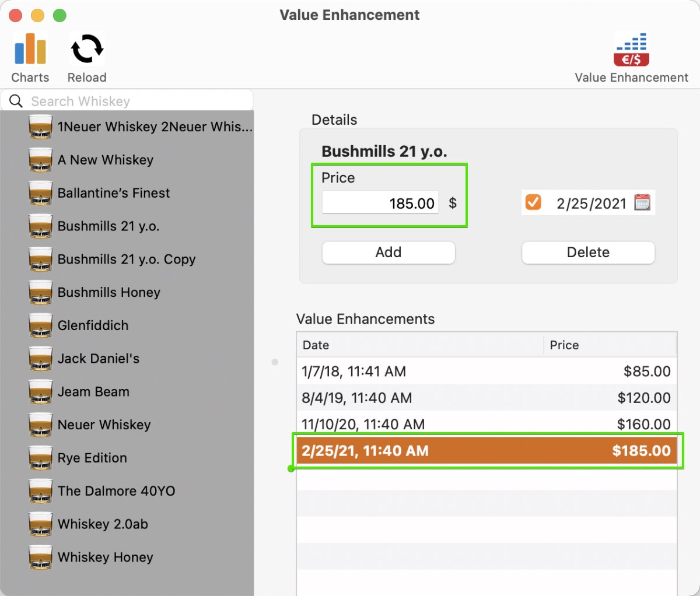Image resolution: width=700 pixels, height=596 pixels.
Task: Sort by the Price column header
Action: 610,345
